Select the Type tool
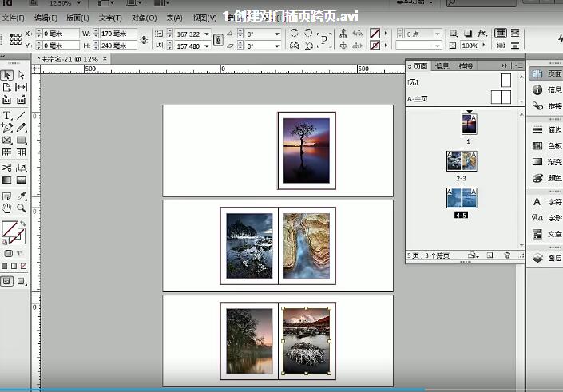Screen dimensions: 563x392 click(x=7, y=116)
